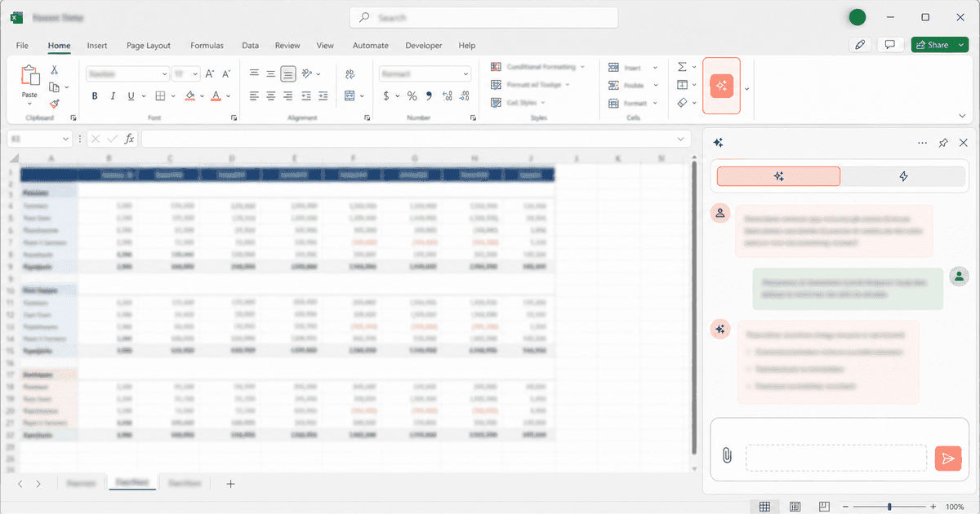Switch to the Page Layout tab

pyautogui.click(x=149, y=46)
